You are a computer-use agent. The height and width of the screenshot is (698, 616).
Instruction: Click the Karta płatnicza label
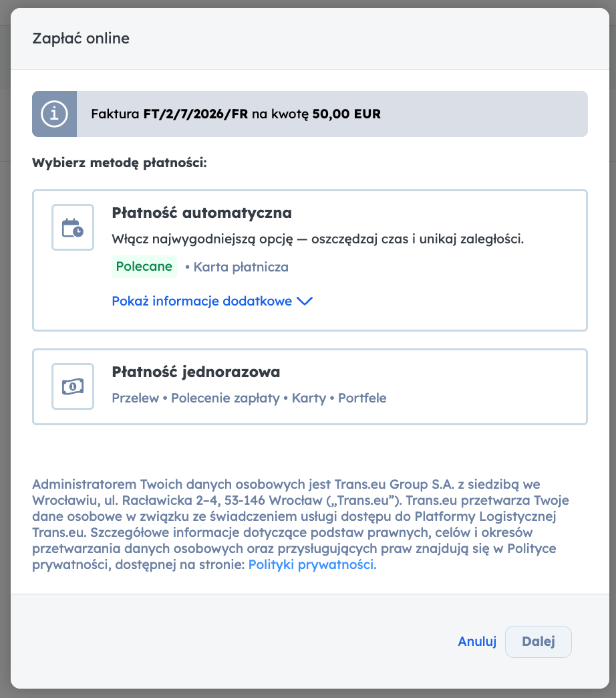coord(241,267)
